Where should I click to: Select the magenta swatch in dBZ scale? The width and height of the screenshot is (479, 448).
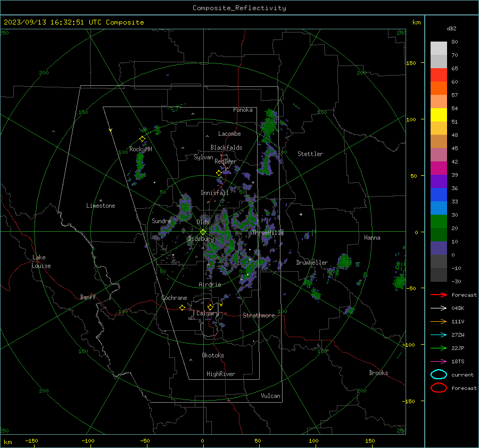pyautogui.click(x=439, y=168)
